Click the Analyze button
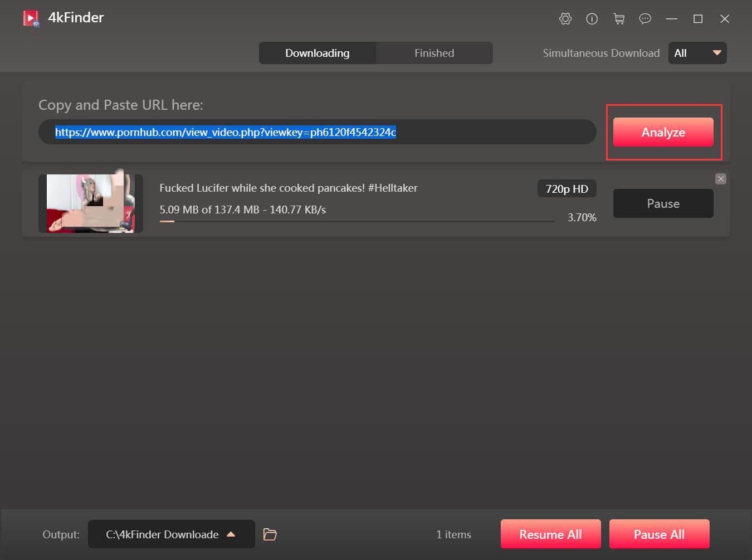Screen dimensions: 752x560 [x=663, y=132]
